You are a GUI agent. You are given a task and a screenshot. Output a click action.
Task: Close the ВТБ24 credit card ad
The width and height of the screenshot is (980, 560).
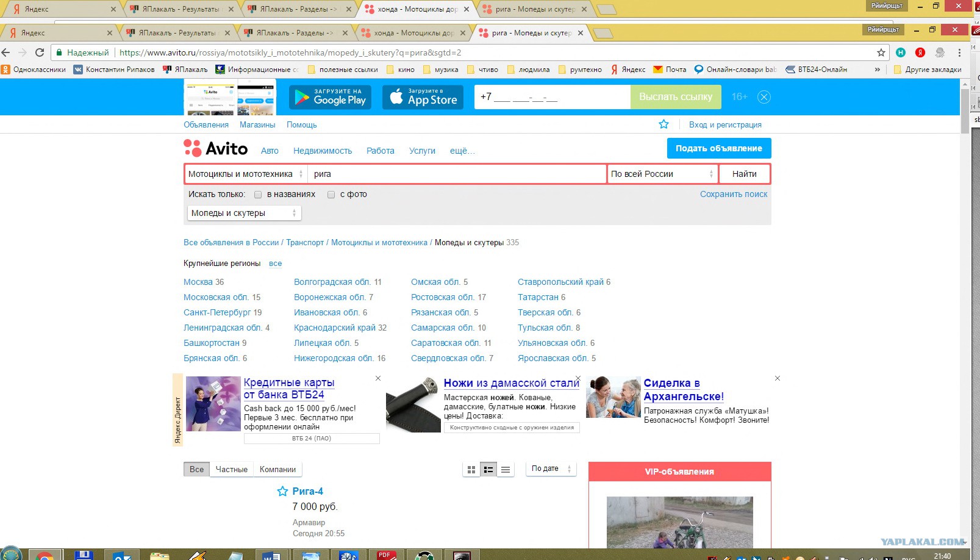(x=378, y=378)
